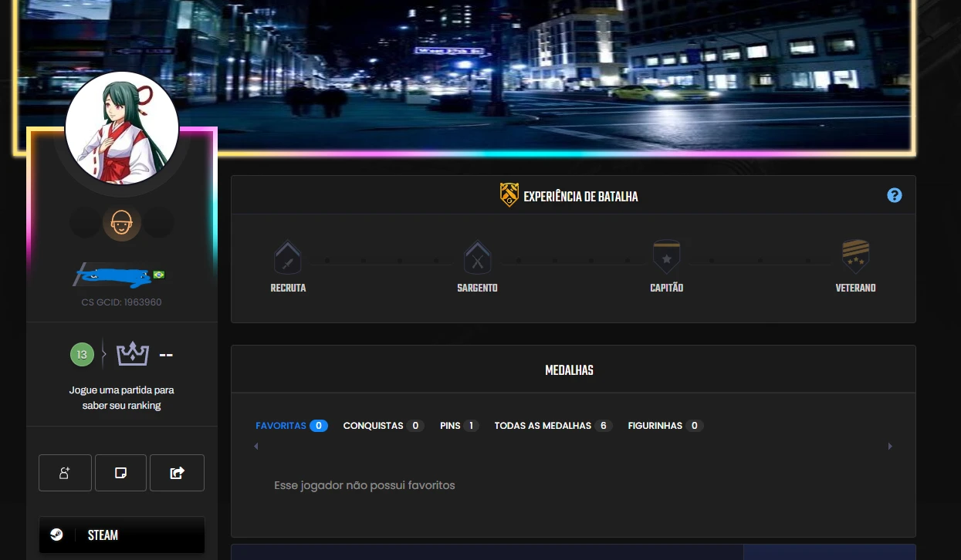
Task: Click the green level 13 badge
Action: pyautogui.click(x=83, y=353)
